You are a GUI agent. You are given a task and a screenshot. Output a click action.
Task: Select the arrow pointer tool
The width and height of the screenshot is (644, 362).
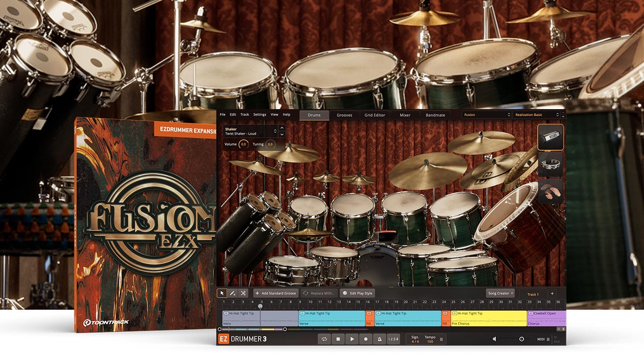click(222, 293)
